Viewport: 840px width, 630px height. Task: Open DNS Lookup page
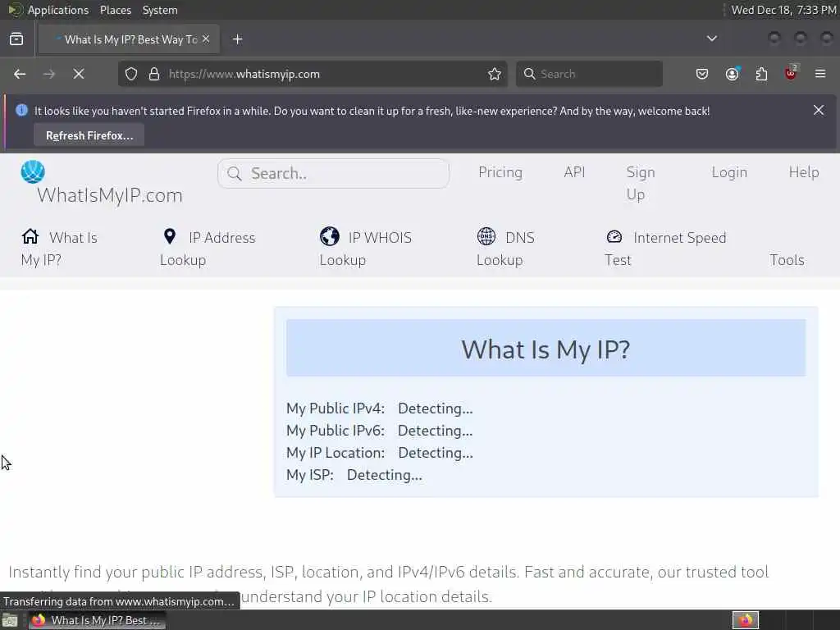505,248
